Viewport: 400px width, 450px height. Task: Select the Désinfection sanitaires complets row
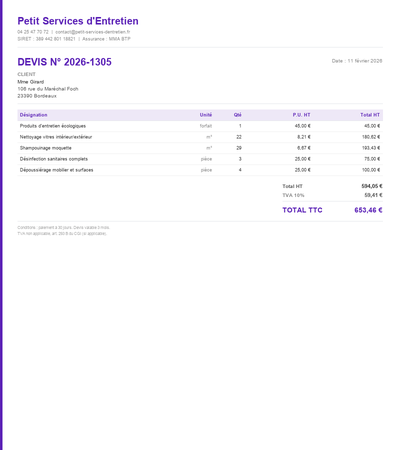200,159
